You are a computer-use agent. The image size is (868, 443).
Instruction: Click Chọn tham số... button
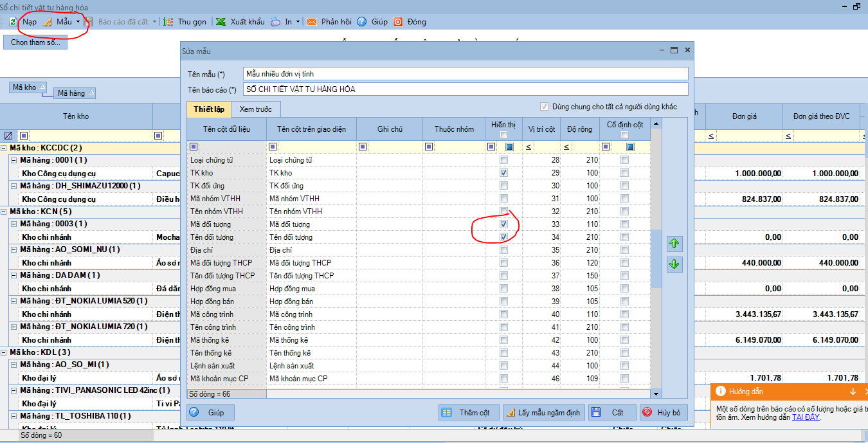(x=36, y=42)
